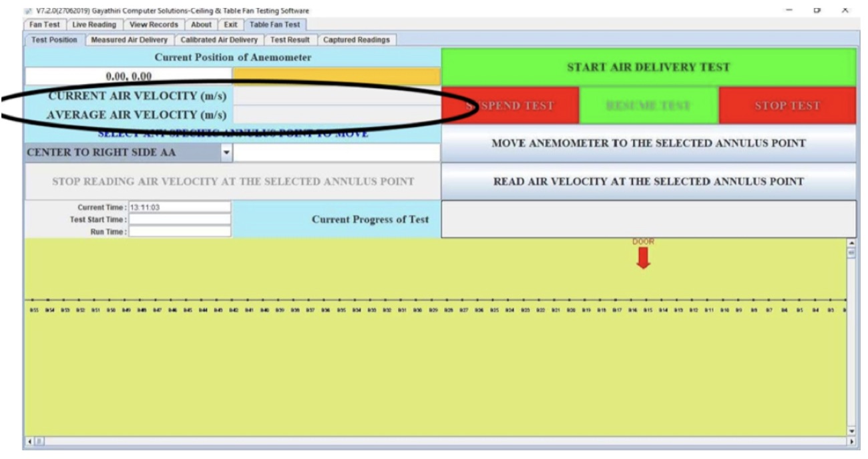Image resolution: width=868 pixels, height=459 pixels.
Task: Click READ AIR VELOCITY AT THE SELECTED ANNULUS POINT
Action: [x=648, y=181]
